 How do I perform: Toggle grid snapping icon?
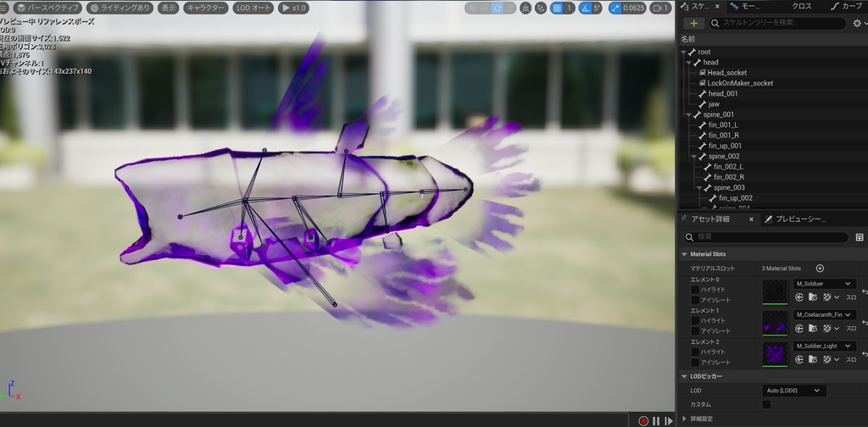(557, 8)
